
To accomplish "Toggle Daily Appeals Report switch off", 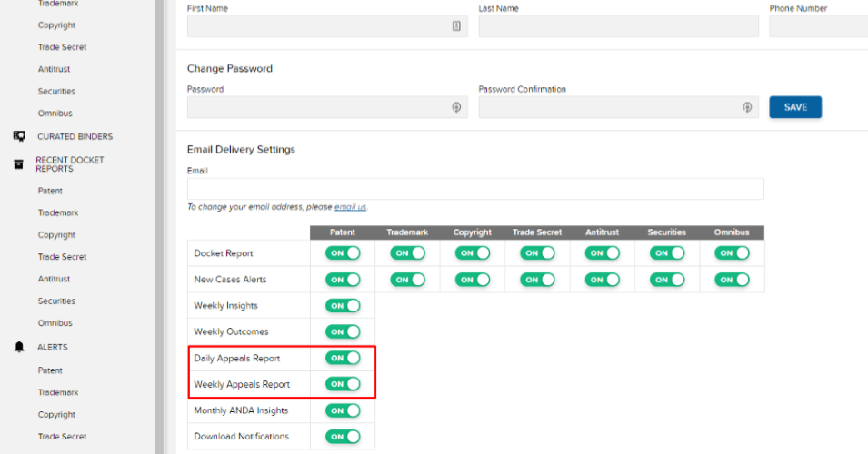I will pyautogui.click(x=344, y=358).
